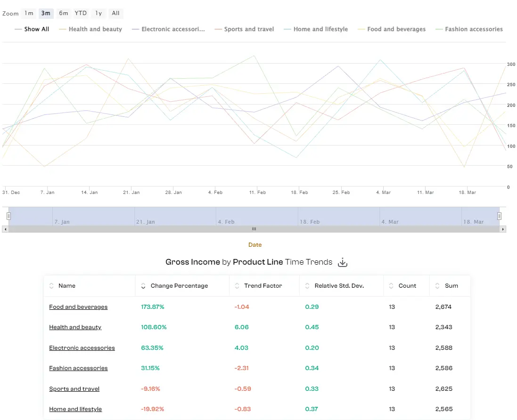The image size is (517, 420).
Task: Sort by Sum column
Action: point(437,285)
